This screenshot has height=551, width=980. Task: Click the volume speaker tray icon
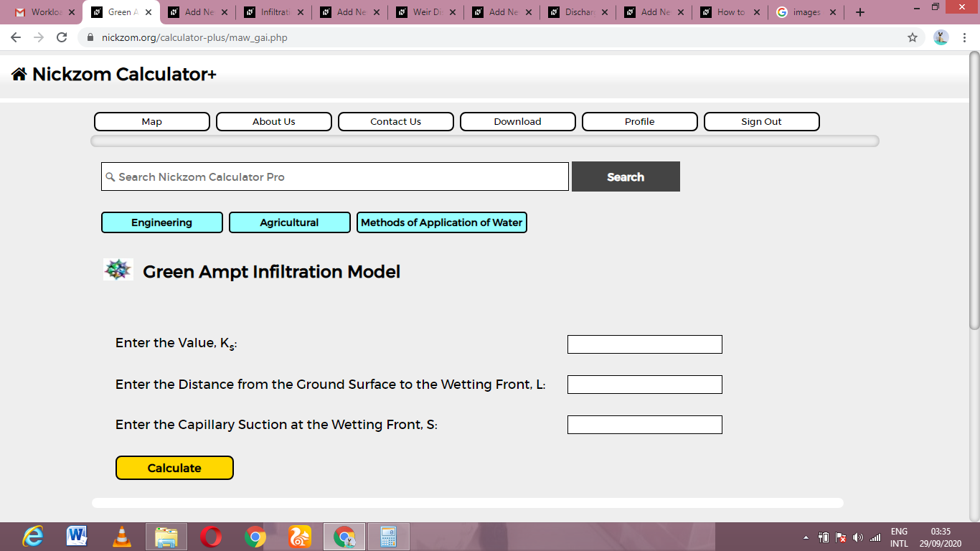tap(858, 537)
